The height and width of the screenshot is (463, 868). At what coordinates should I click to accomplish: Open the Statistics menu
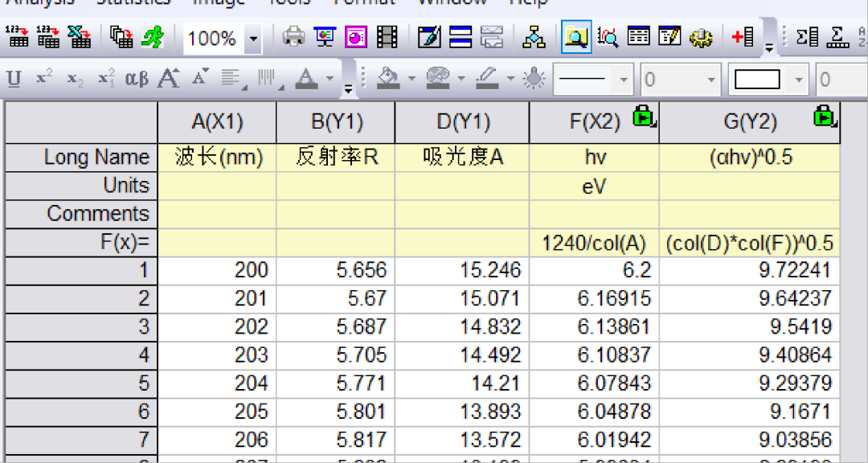coord(133,3)
